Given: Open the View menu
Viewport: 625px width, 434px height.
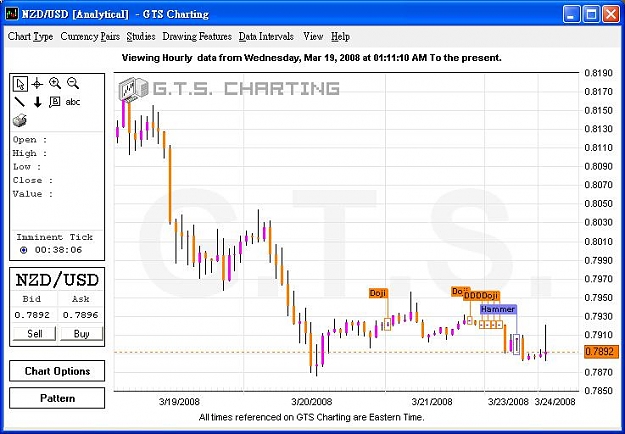Looking at the screenshot, I should point(313,37).
